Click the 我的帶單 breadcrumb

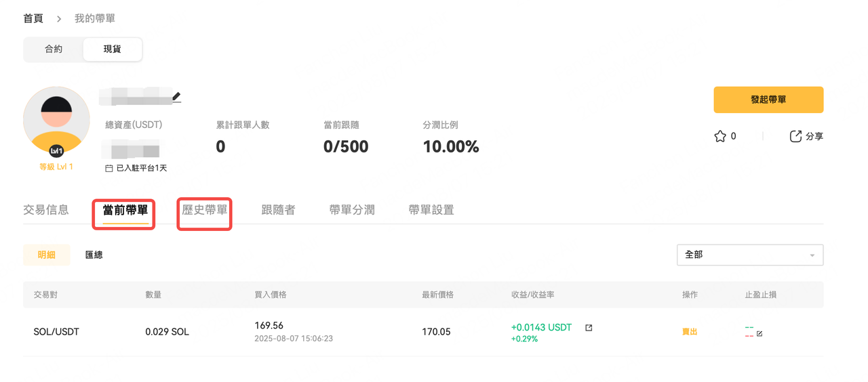coord(95,18)
